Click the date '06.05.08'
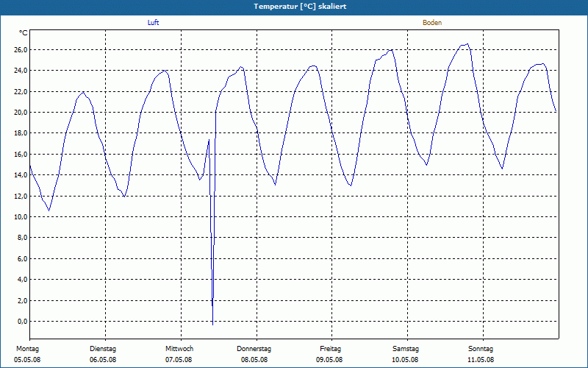The width and height of the screenshot is (588, 368). coord(103,360)
